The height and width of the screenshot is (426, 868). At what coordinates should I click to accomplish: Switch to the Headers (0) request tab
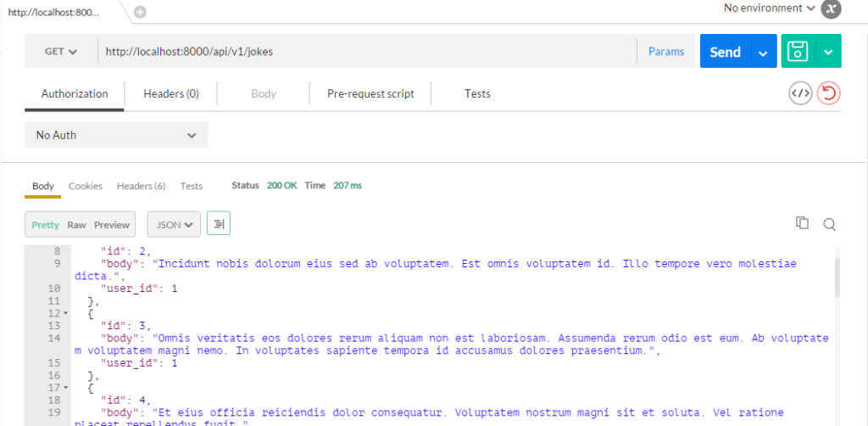point(171,94)
